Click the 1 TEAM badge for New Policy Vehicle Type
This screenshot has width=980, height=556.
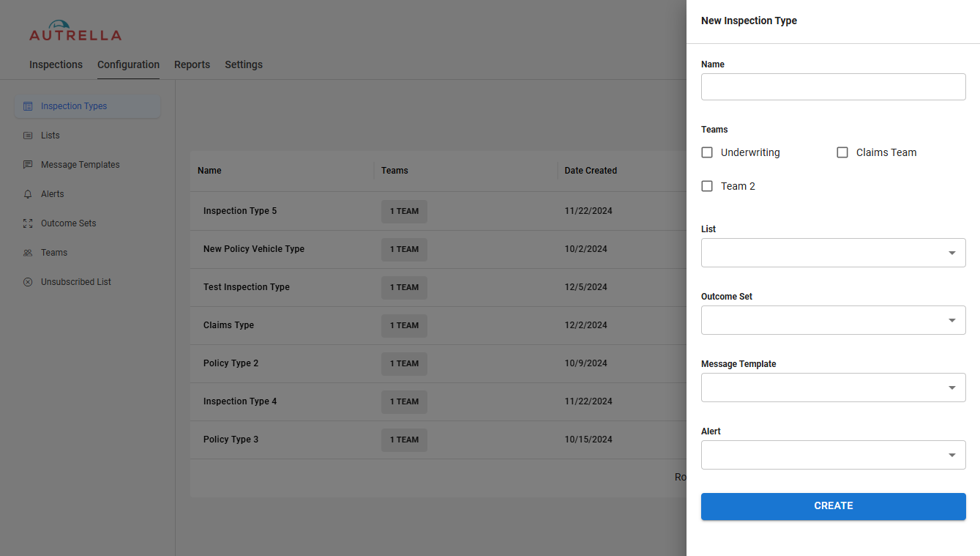tap(404, 249)
